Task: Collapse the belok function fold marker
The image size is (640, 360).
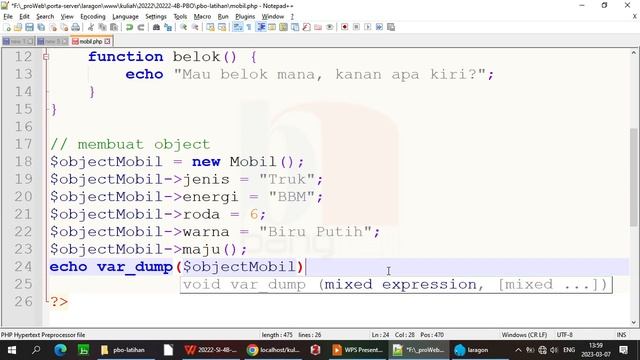Action: [x=46, y=57]
